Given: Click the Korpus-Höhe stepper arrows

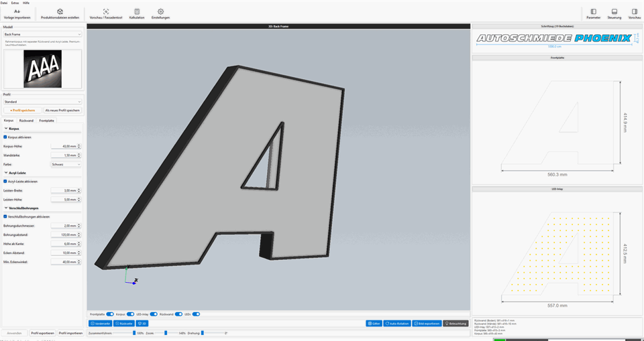Looking at the screenshot, I should [x=79, y=147].
